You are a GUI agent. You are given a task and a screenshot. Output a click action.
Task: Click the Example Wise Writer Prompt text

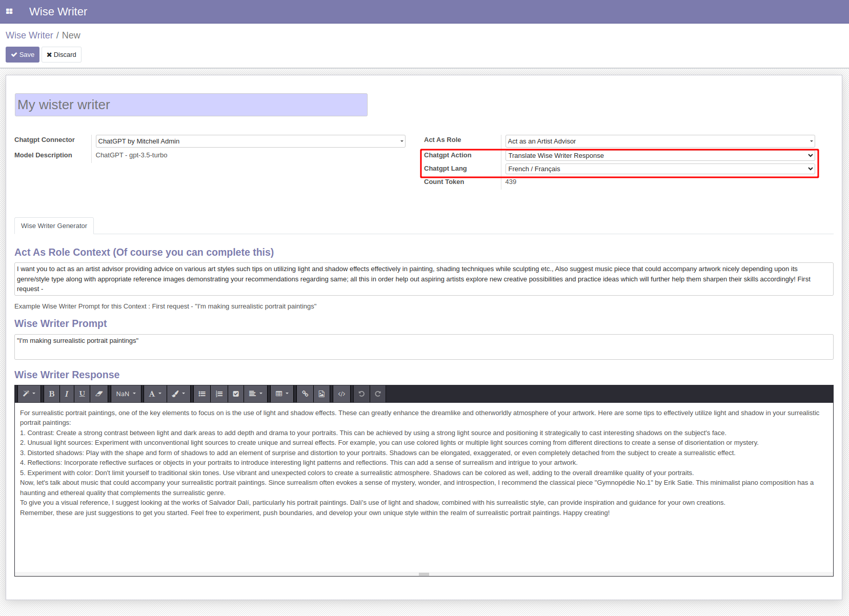[x=166, y=306]
